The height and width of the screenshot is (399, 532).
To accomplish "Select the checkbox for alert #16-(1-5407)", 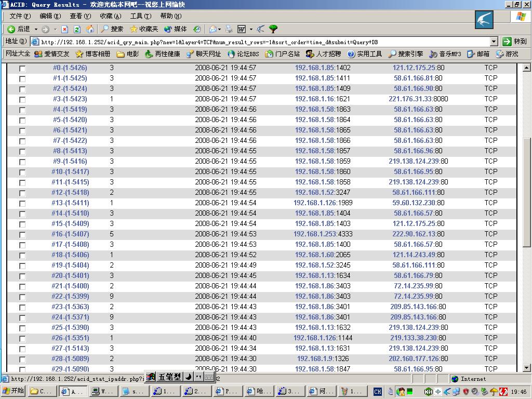I will pyautogui.click(x=22, y=235).
